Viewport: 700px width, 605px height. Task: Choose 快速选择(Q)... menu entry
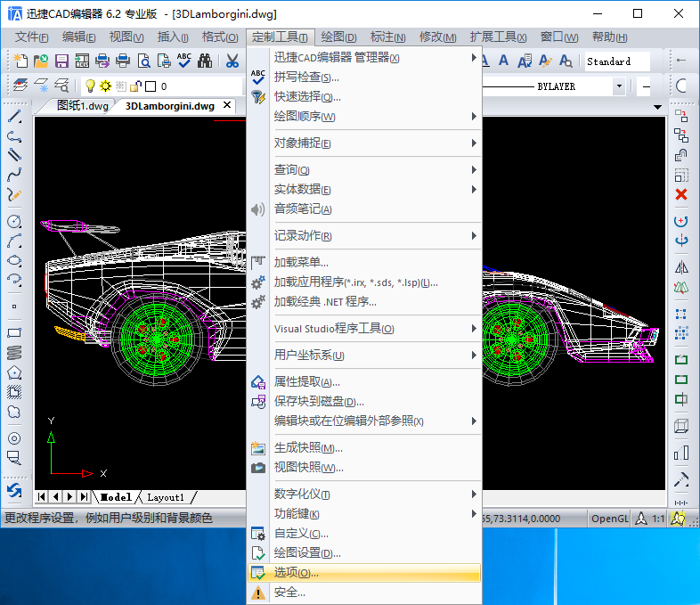364,97
